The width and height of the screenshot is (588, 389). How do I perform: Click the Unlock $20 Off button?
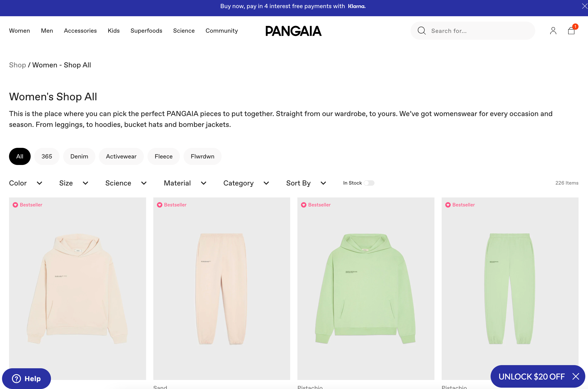coord(531,376)
